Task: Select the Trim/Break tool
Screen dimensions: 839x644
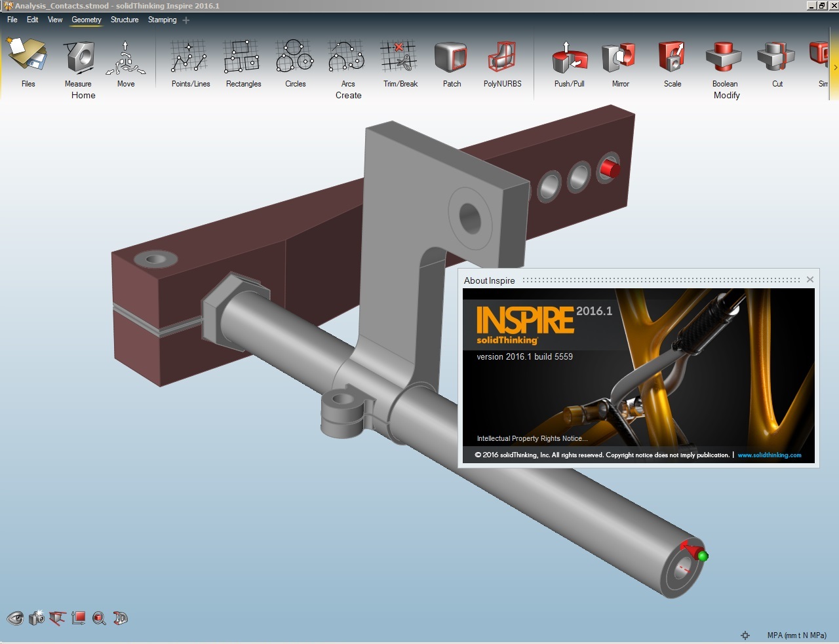Action: (x=399, y=56)
